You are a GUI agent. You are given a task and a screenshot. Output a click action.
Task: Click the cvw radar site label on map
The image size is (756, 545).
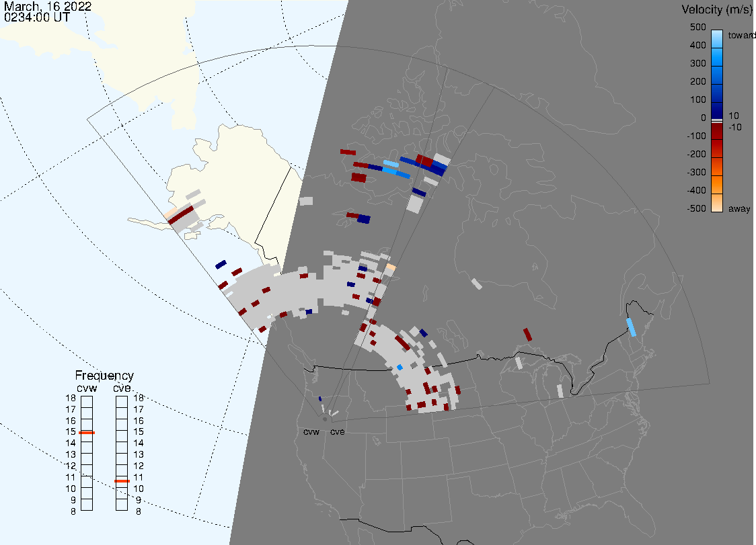tap(311, 431)
